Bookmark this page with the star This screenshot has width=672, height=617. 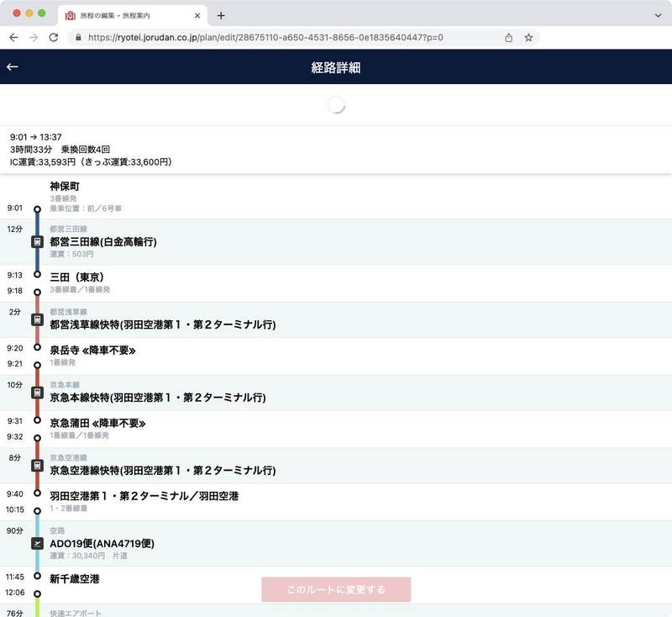[528, 37]
